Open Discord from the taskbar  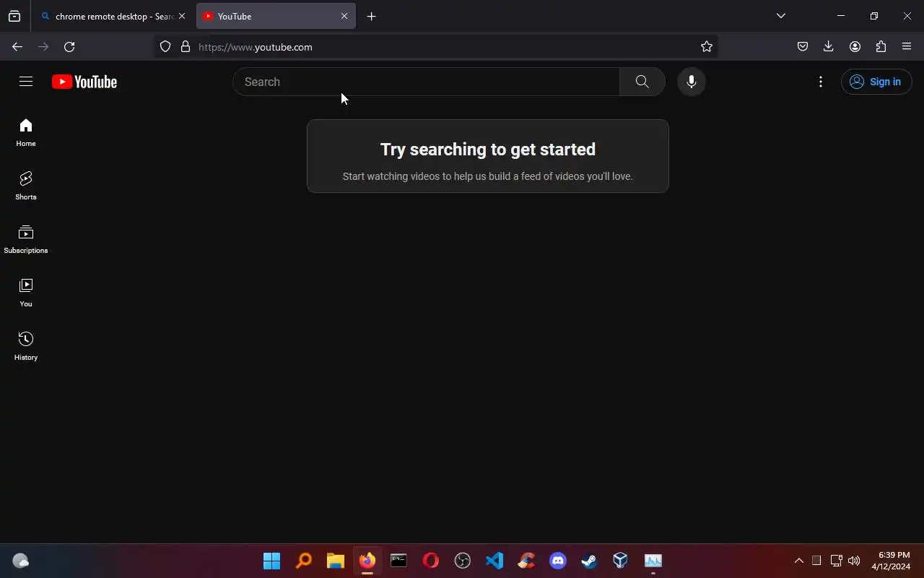point(558,561)
